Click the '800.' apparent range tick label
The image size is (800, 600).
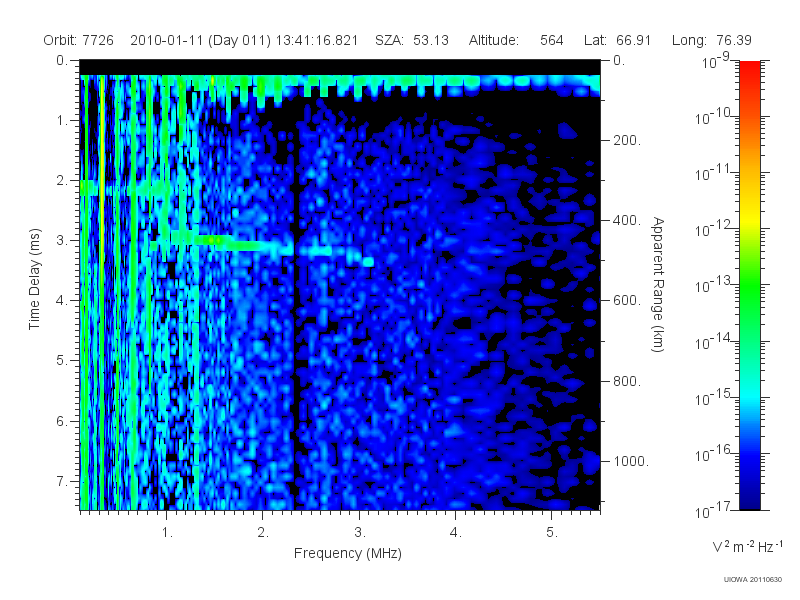tap(627, 381)
